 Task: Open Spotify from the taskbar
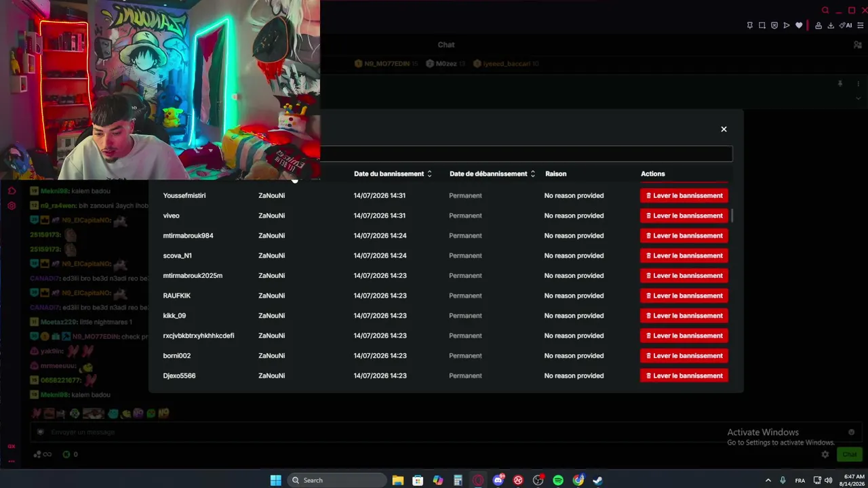558,481
